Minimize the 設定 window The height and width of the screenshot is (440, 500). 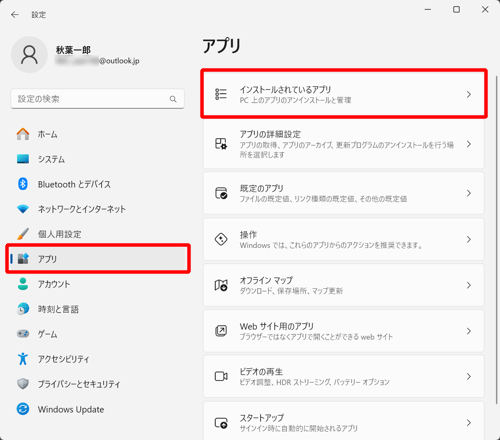428,10
